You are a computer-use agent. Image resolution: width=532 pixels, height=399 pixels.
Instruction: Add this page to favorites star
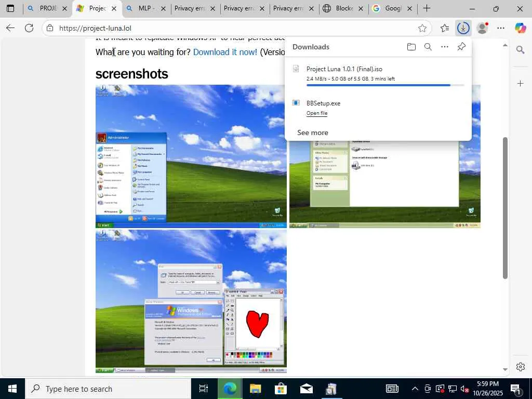[x=422, y=28]
